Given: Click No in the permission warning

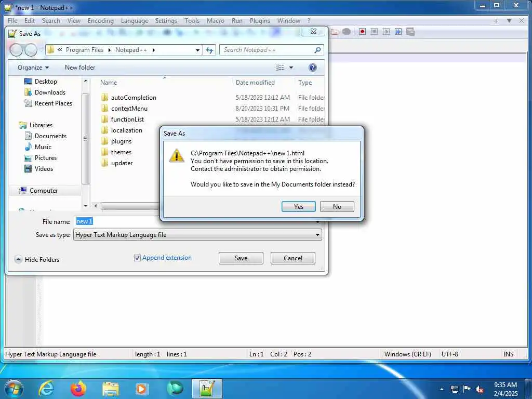Looking at the screenshot, I should pyautogui.click(x=337, y=207).
